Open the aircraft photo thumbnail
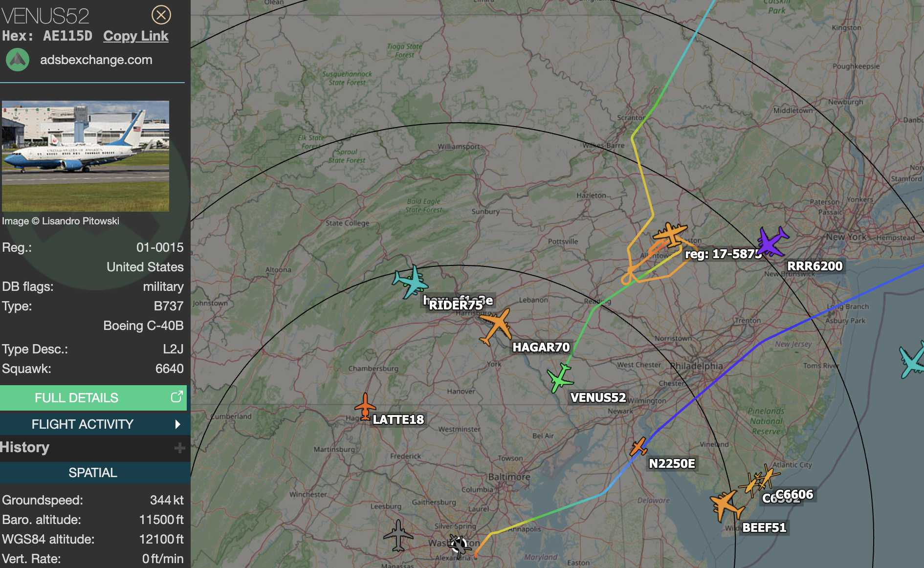 coord(86,156)
